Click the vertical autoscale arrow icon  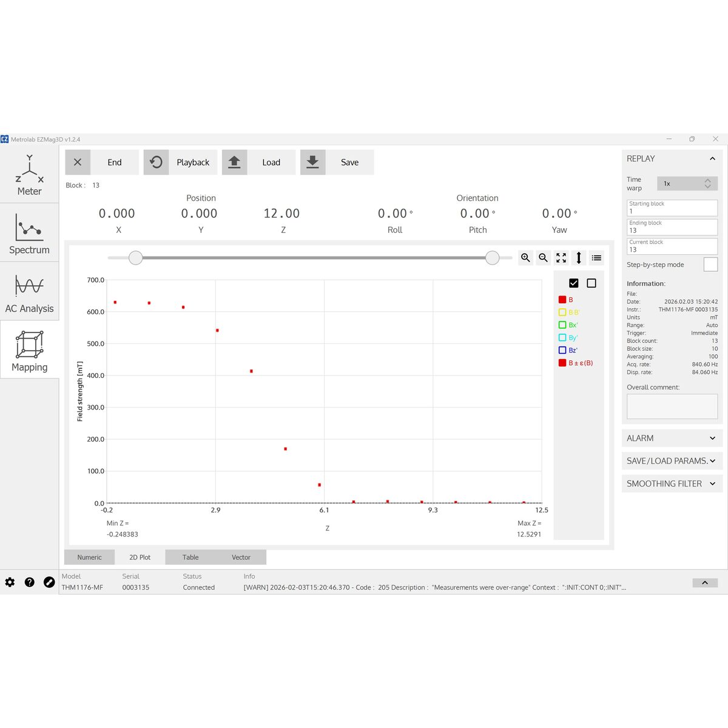click(579, 258)
